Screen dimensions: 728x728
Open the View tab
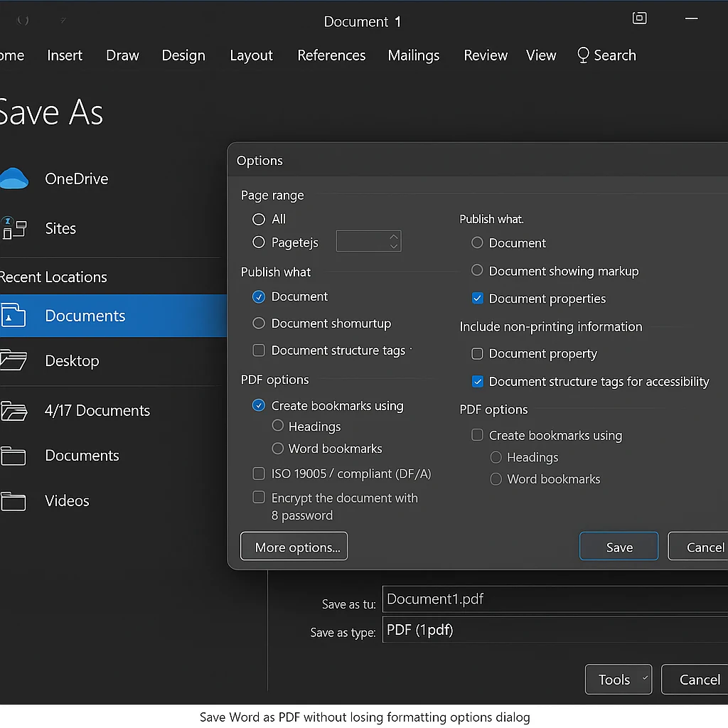click(541, 55)
